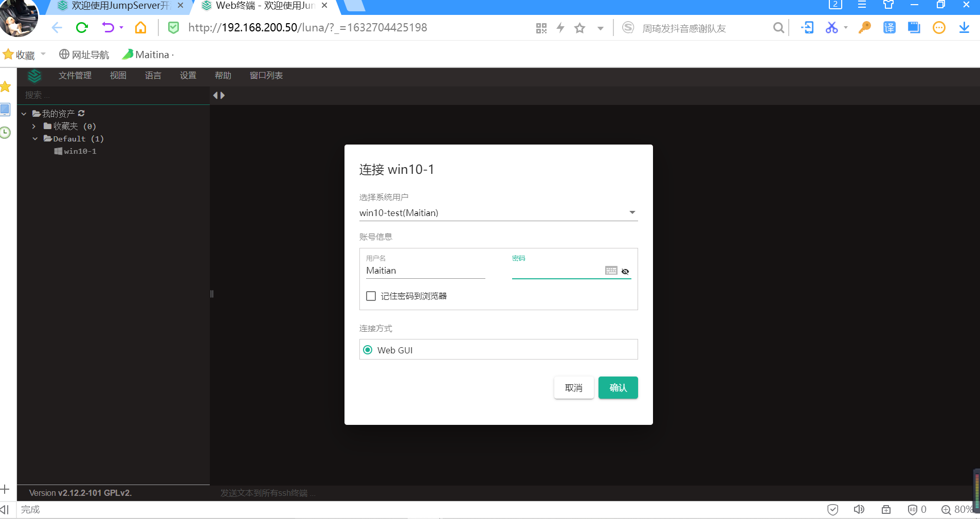
Task: Click the 用户名 input field
Action: coord(426,271)
